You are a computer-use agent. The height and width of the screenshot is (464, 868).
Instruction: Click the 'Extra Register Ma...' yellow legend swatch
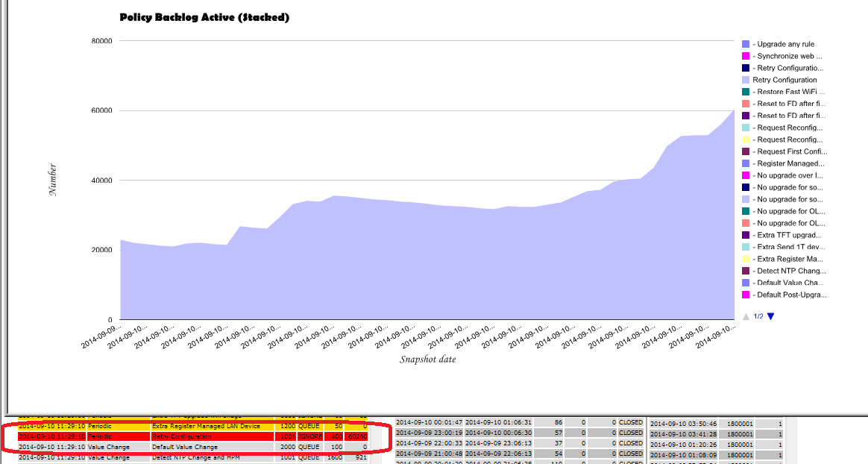(746, 259)
